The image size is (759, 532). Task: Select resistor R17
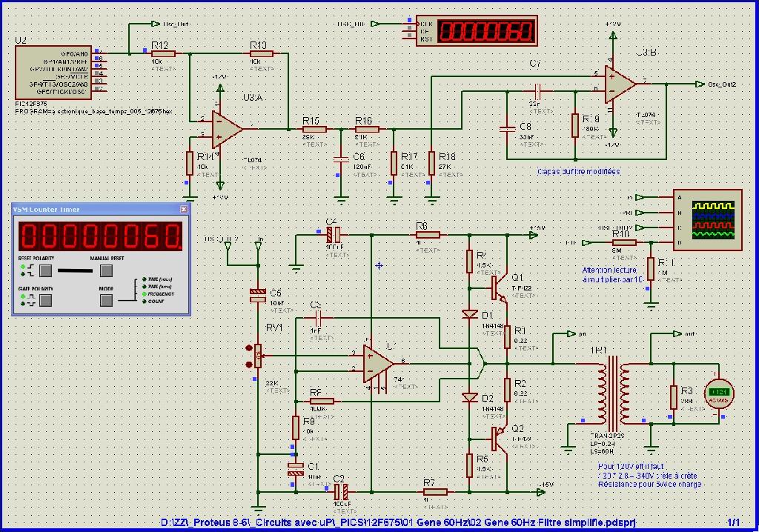coord(394,163)
